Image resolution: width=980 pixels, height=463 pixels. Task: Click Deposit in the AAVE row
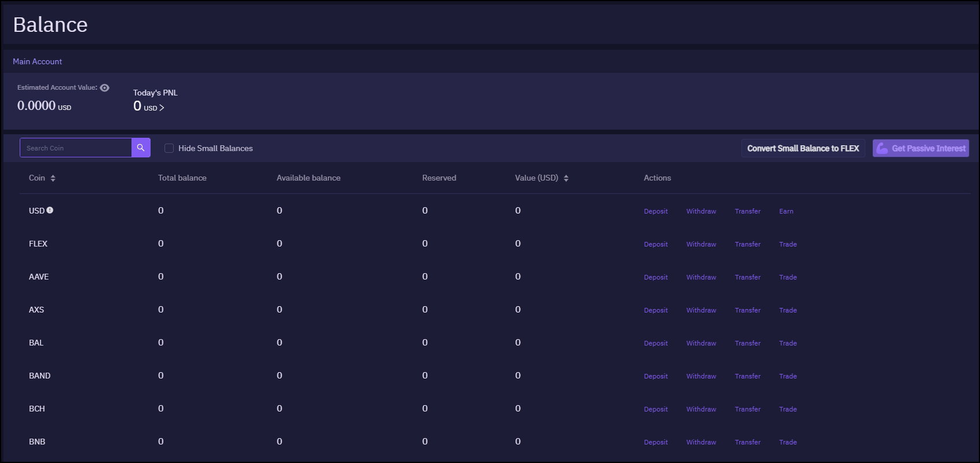tap(656, 277)
